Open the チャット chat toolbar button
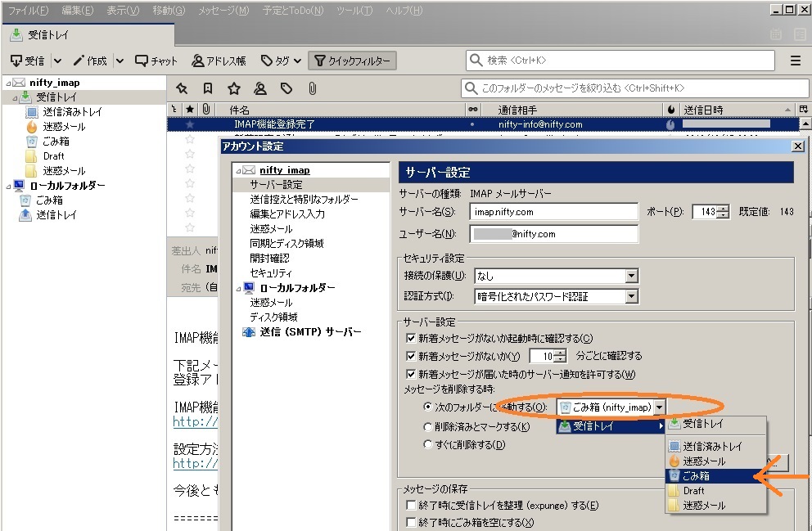The width and height of the screenshot is (812, 531). [x=156, y=61]
